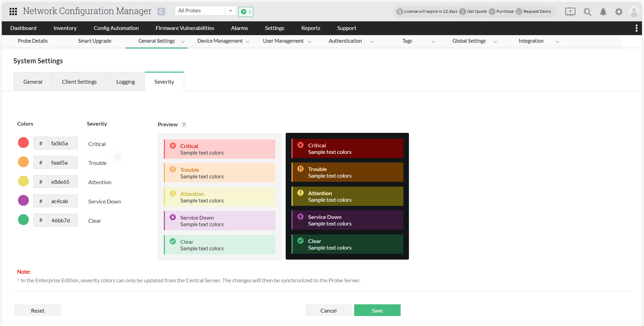Open the notifications bell icon
Screen dimensions: 644x326
tap(603, 11)
